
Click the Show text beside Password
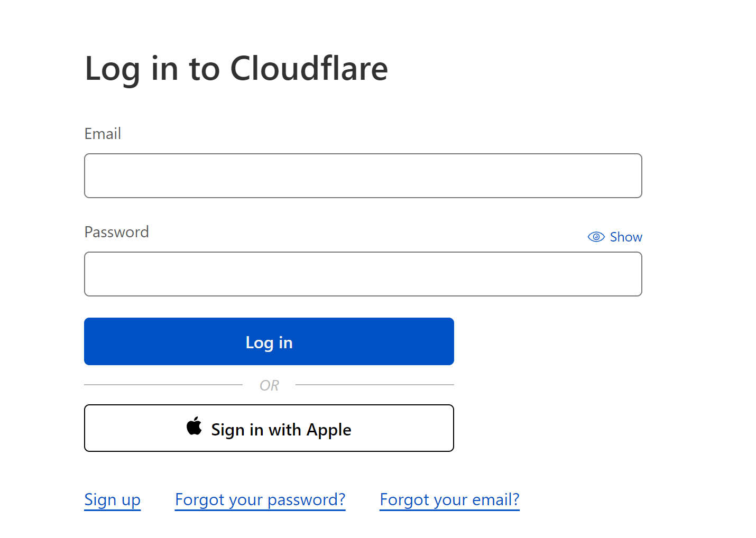tap(626, 237)
